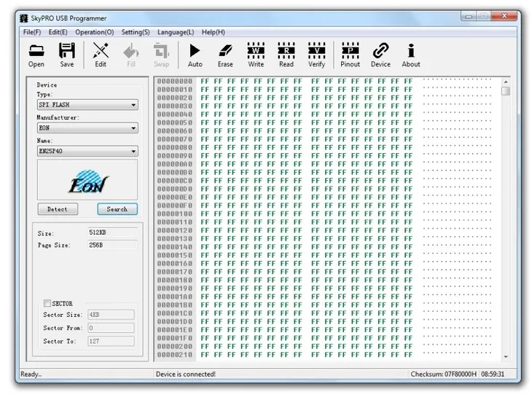
Task: Click the Sector From field
Action: click(111, 328)
